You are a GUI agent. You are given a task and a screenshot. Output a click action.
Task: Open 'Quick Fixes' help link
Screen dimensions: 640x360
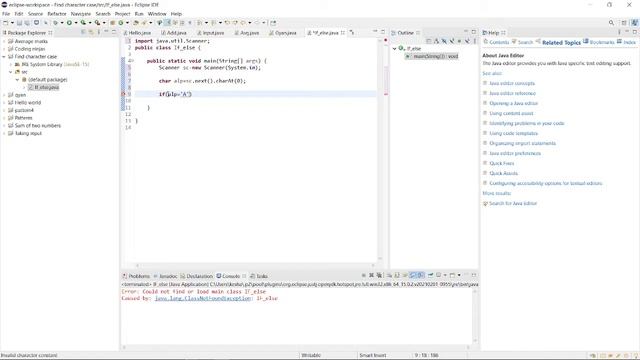pos(502,163)
